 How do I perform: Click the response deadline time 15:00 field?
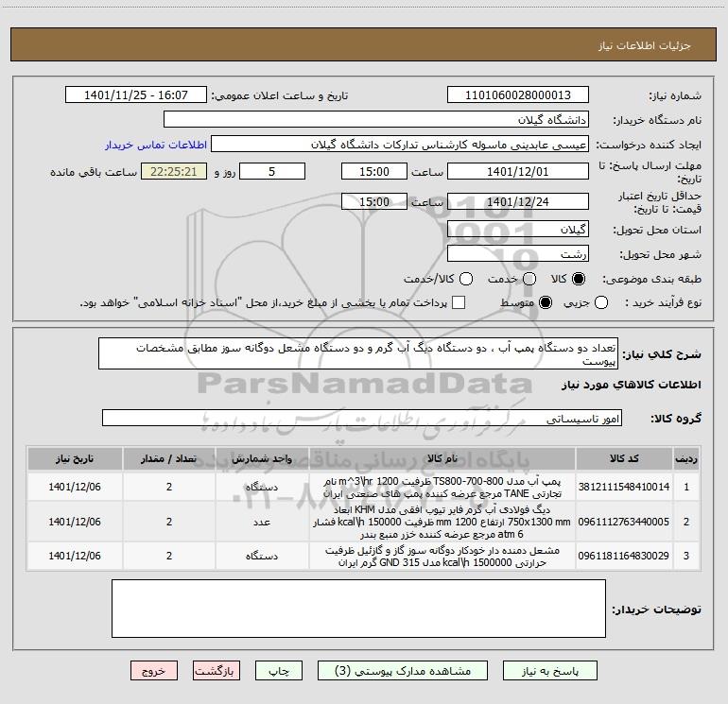(x=374, y=171)
